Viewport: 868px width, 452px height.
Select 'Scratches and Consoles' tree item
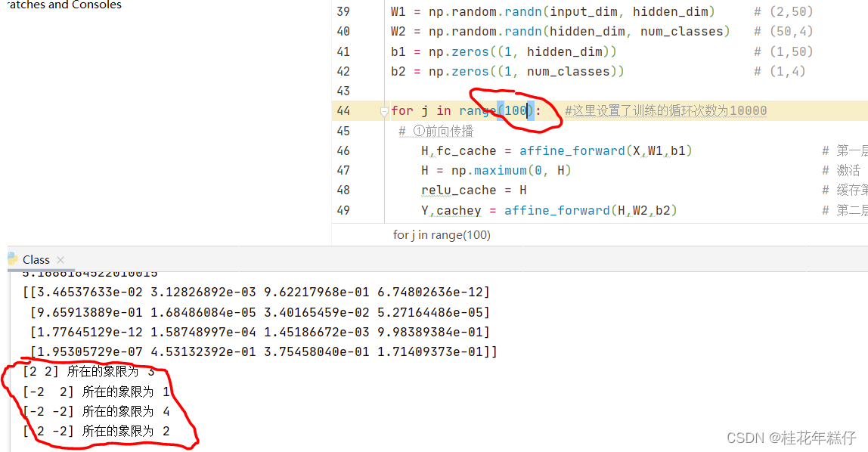(x=64, y=5)
